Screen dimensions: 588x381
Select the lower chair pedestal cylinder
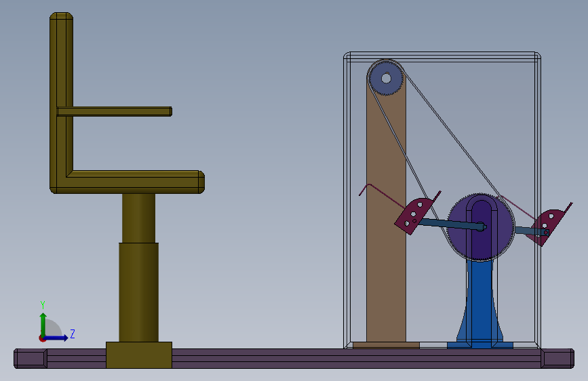tap(139, 292)
